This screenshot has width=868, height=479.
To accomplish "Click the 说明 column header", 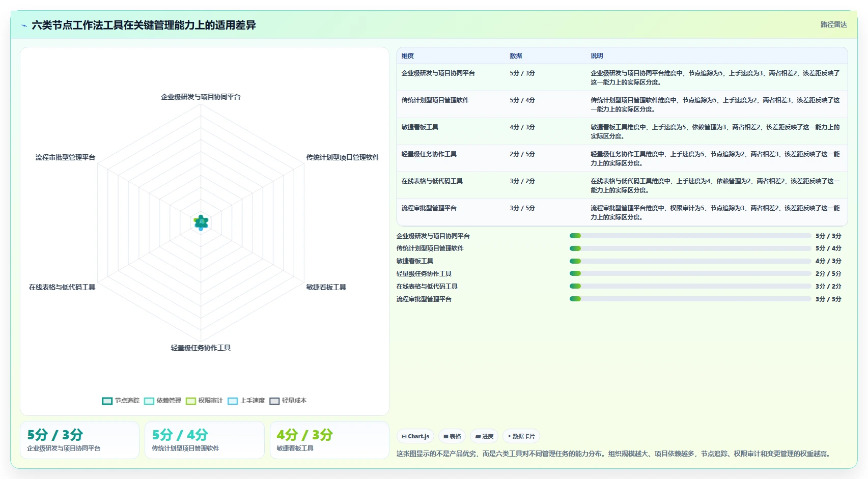I will click(x=597, y=56).
